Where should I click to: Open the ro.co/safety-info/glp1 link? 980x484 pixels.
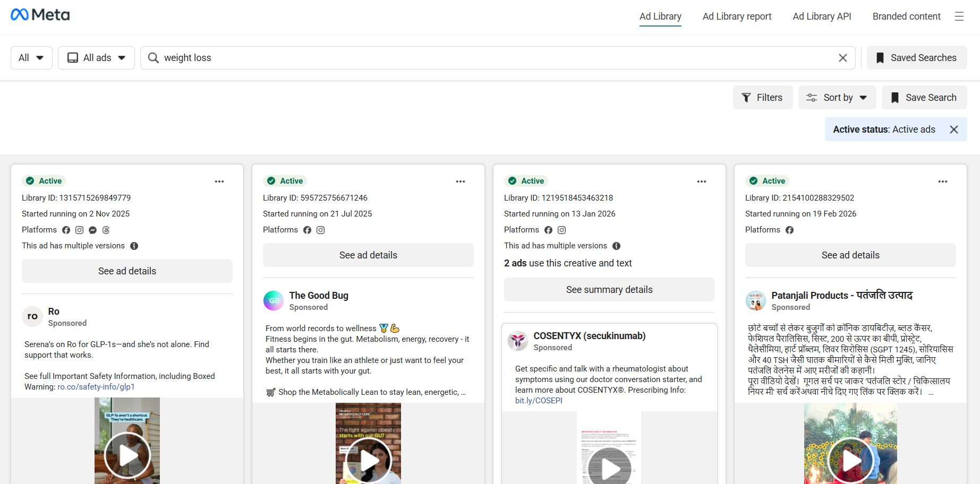[x=96, y=387]
